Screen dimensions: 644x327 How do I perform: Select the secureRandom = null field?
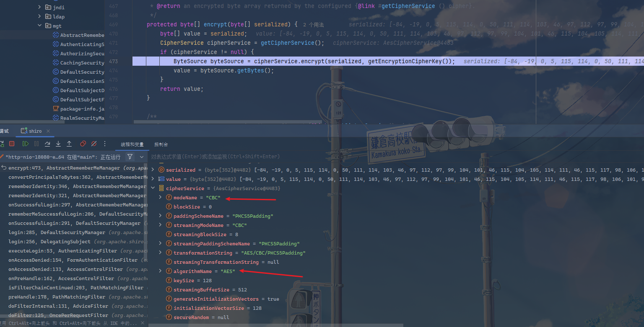click(198, 317)
